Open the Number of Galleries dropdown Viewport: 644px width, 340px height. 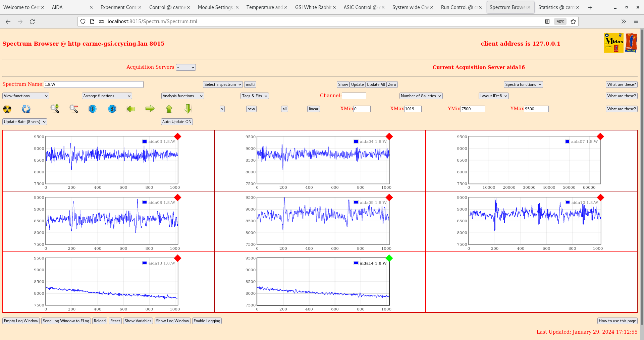click(x=421, y=96)
